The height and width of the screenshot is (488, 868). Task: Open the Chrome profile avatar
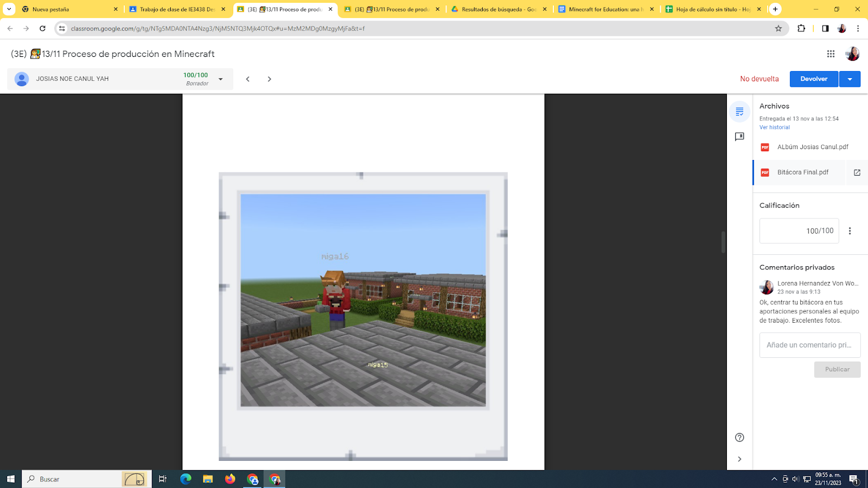click(841, 29)
